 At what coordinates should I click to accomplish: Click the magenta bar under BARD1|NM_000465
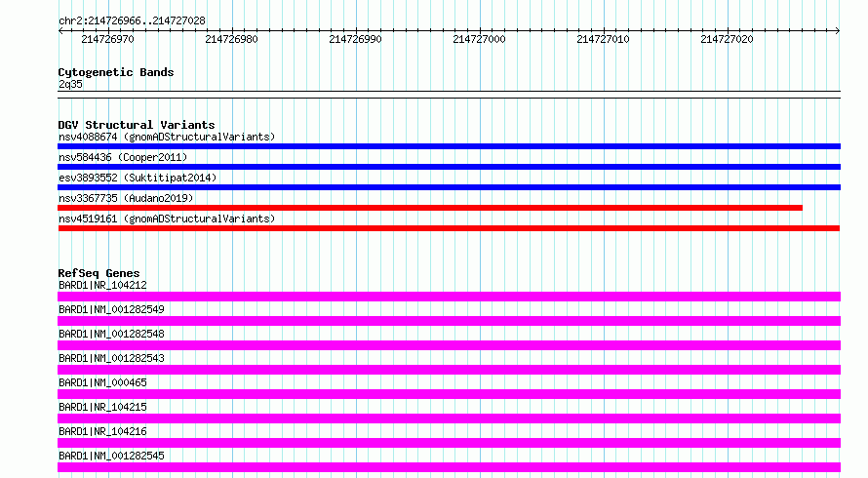click(x=449, y=394)
